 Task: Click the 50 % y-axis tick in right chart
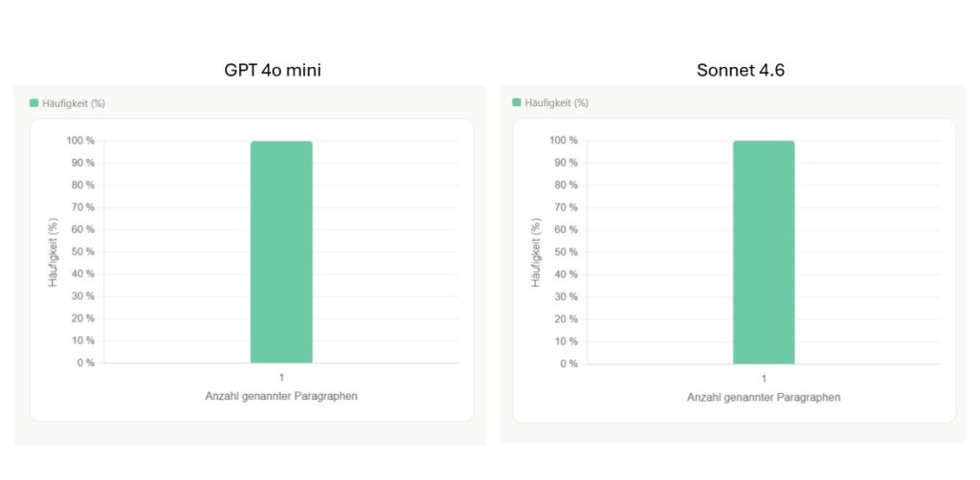(x=565, y=252)
